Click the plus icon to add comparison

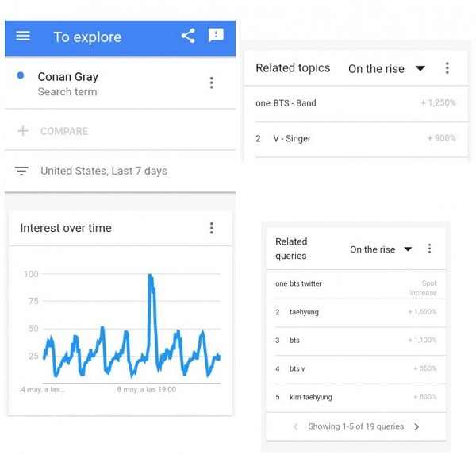pos(23,131)
